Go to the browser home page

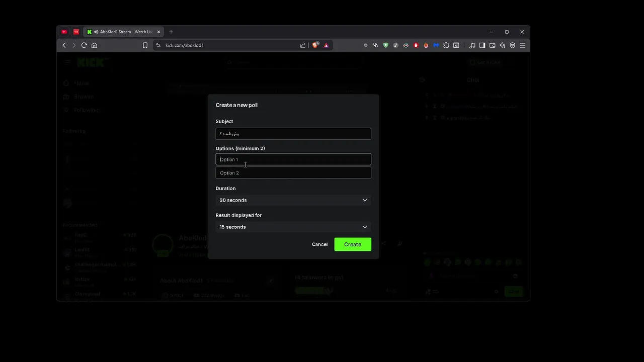pyautogui.click(x=94, y=45)
